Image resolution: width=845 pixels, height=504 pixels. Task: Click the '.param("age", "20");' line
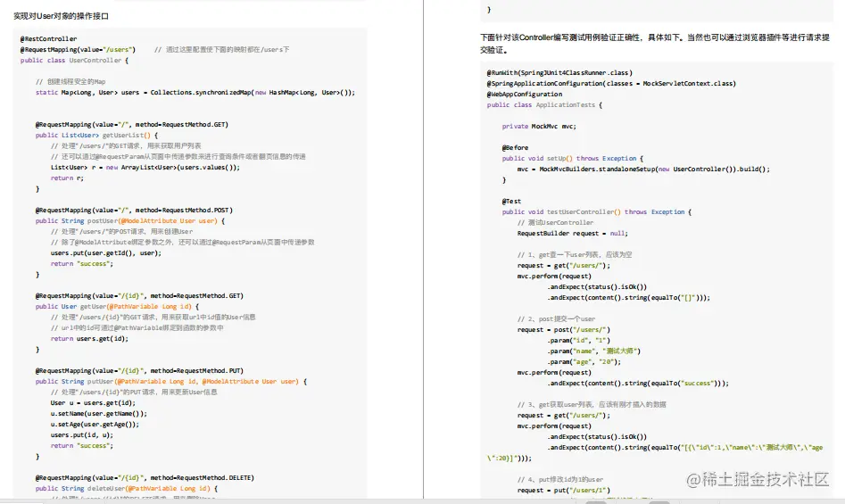coord(584,362)
